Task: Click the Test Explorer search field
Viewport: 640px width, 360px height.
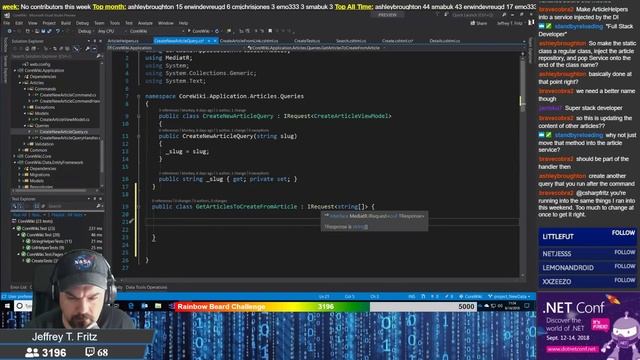Action: click(71, 206)
